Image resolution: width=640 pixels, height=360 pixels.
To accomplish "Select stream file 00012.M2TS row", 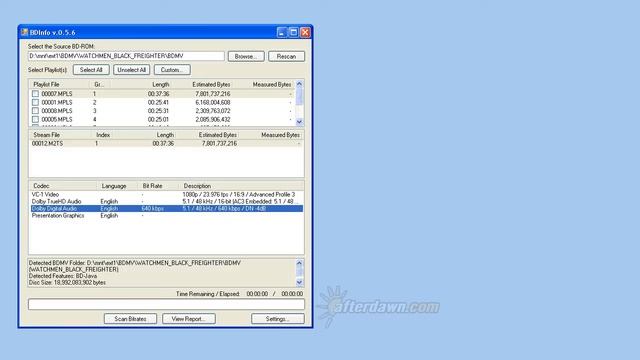I will (166, 144).
